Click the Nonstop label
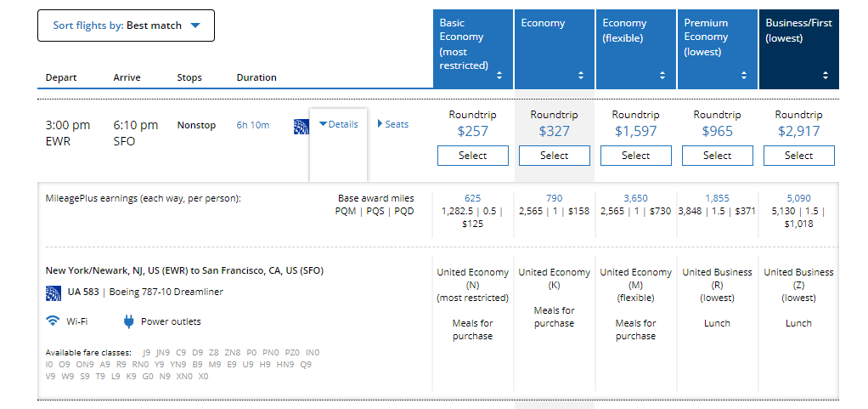Viewport: 868px width, 409px height. click(x=196, y=125)
